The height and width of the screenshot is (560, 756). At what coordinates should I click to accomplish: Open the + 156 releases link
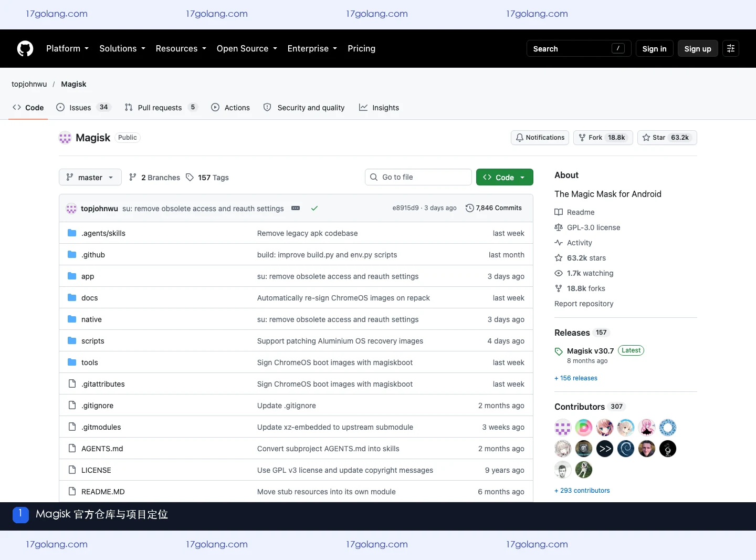pyautogui.click(x=576, y=378)
